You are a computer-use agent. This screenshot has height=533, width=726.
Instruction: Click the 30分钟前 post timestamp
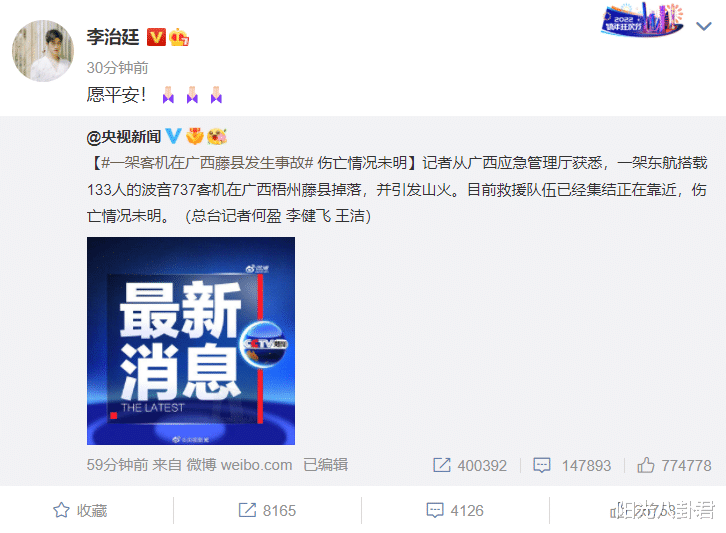click(117, 68)
